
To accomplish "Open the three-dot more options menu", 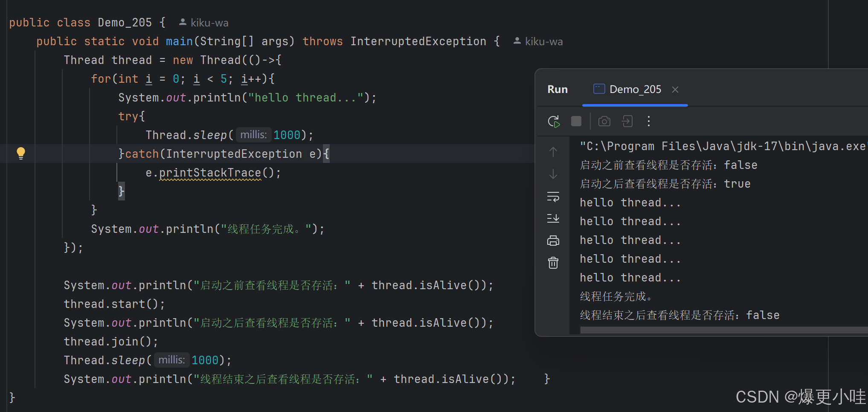I will click(648, 121).
